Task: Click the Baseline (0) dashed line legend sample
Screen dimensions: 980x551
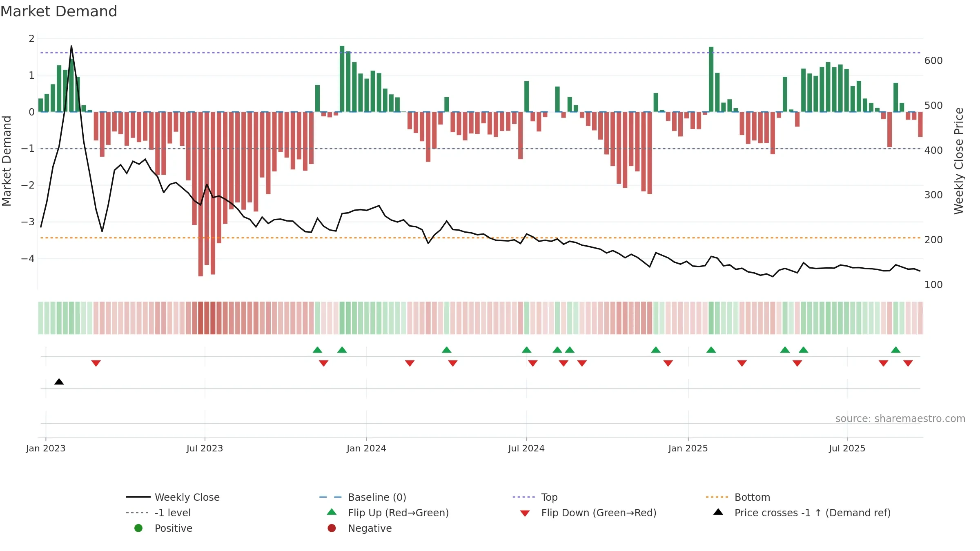Action: [x=330, y=497]
